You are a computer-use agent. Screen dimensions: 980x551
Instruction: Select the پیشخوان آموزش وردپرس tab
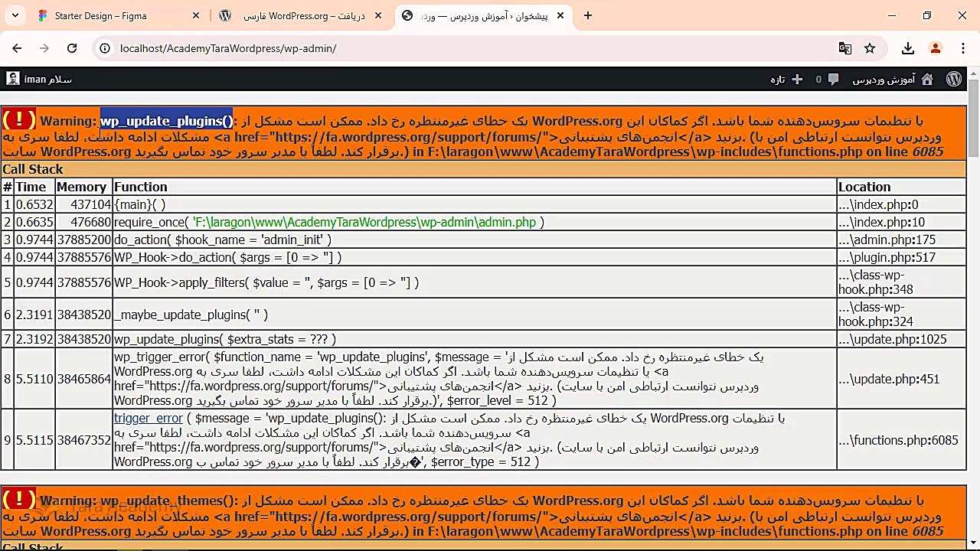point(484,15)
